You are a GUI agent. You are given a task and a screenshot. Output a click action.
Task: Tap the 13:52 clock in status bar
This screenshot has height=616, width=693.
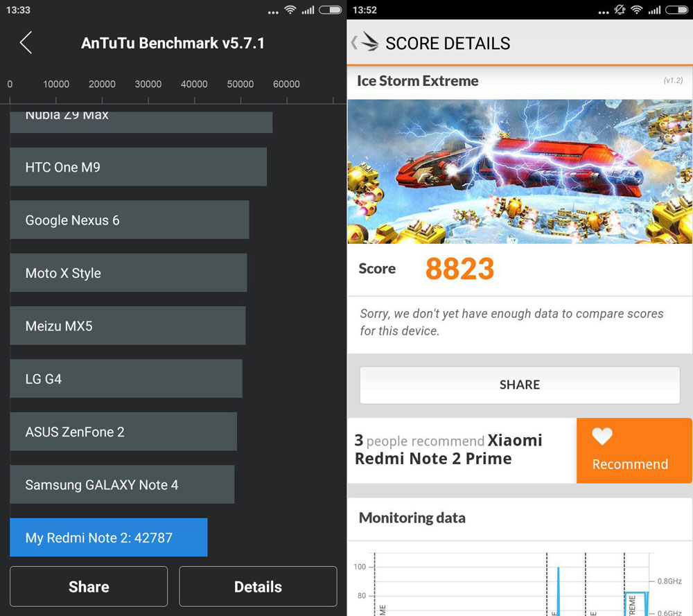pos(365,10)
